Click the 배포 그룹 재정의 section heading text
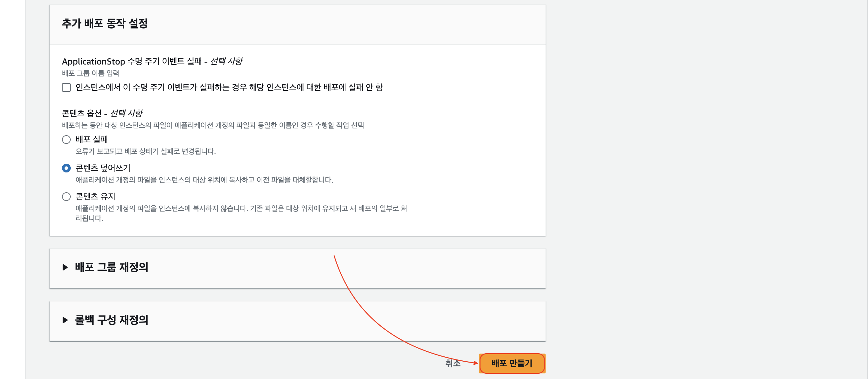 (111, 267)
